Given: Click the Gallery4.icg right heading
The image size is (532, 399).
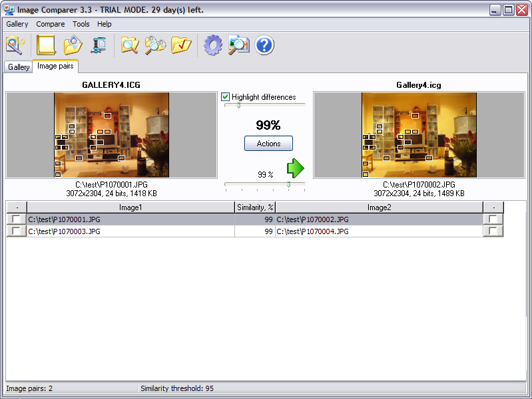Looking at the screenshot, I should coord(419,85).
